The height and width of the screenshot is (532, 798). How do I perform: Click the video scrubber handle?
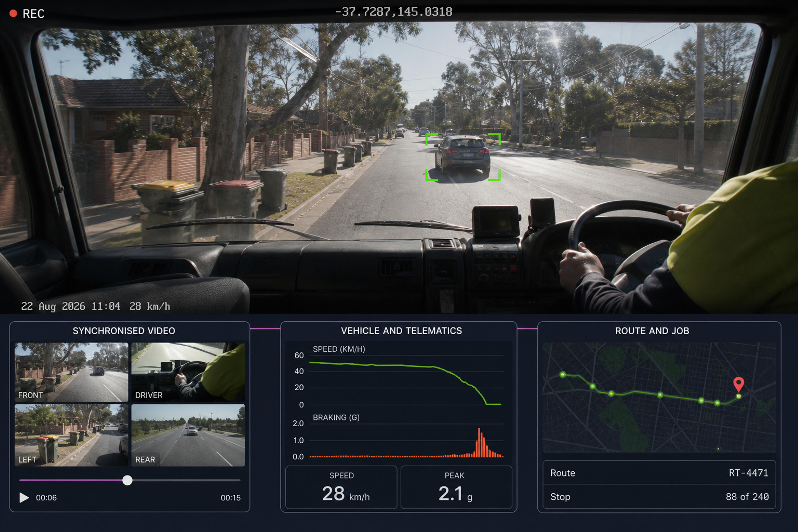point(127,480)
